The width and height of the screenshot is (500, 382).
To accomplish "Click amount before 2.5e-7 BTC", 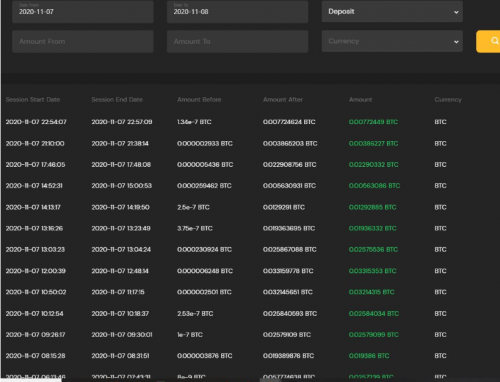I will [x=193, y=207].
